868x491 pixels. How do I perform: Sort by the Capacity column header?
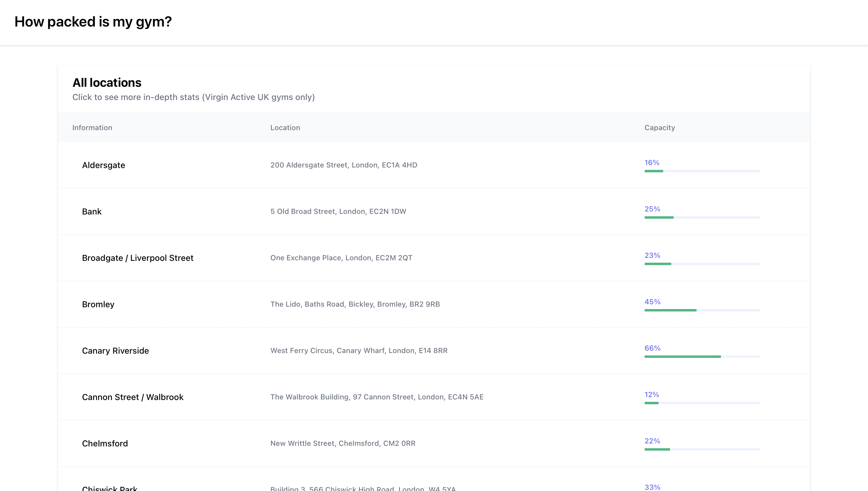pos(659,127)
